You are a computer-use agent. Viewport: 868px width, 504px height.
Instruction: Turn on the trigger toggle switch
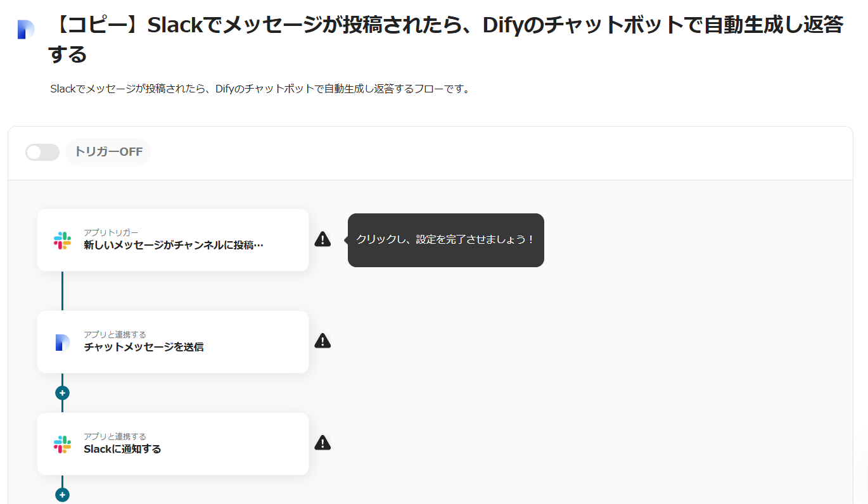point(42,152)
